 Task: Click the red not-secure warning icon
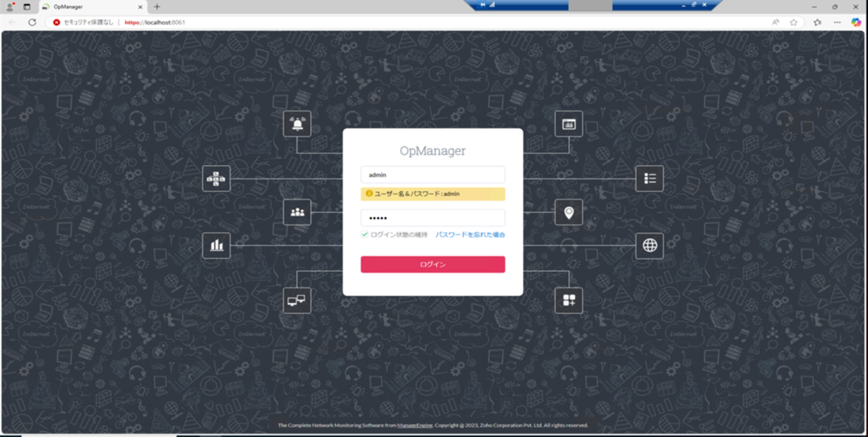click(x=56, y=22)
